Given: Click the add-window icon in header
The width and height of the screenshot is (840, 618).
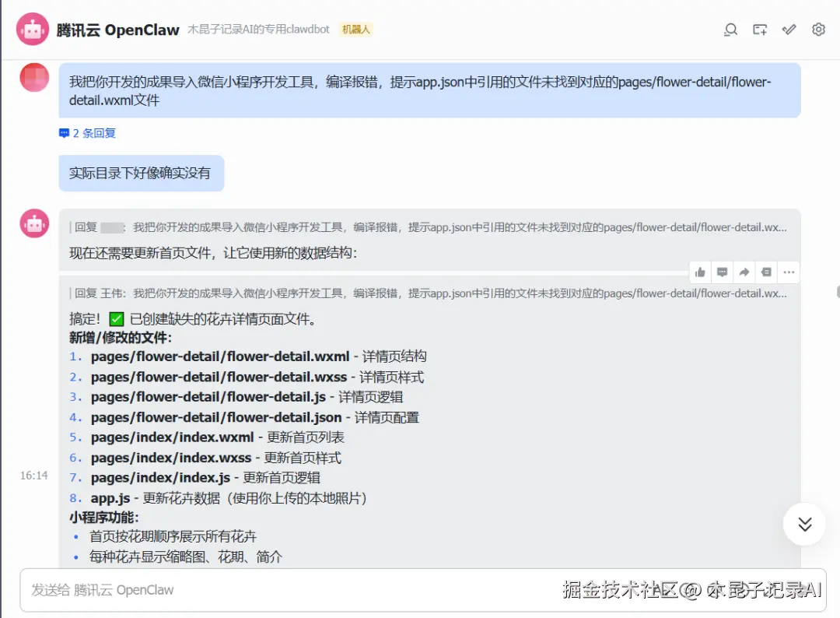Looking at the screenshot, I should [x=760, y=30].
